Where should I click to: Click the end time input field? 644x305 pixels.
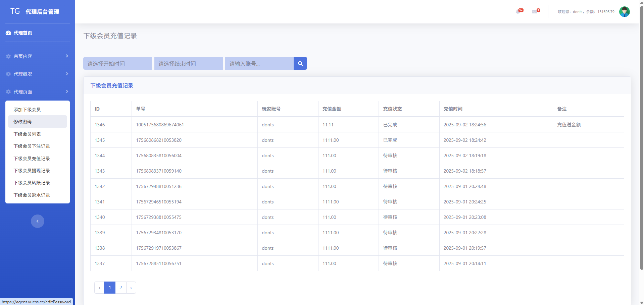(x=189, y=63)
